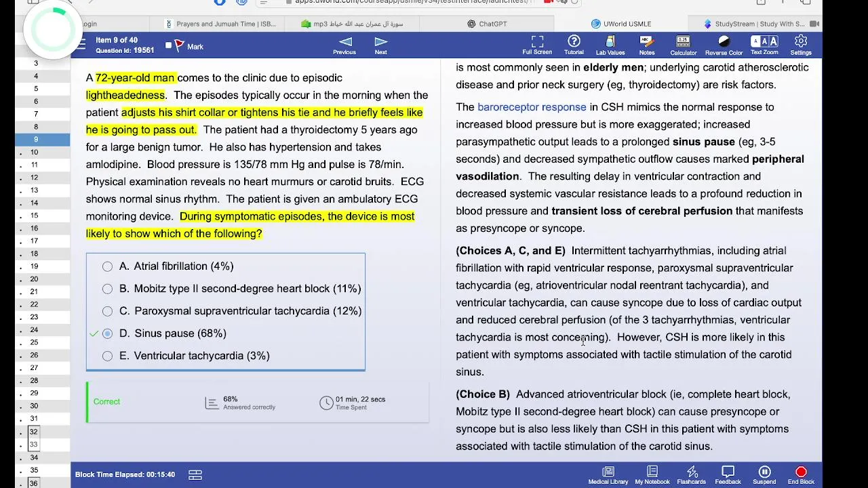
Task: Click the answered correctly stats icon
Action: [x=212, y=403]
